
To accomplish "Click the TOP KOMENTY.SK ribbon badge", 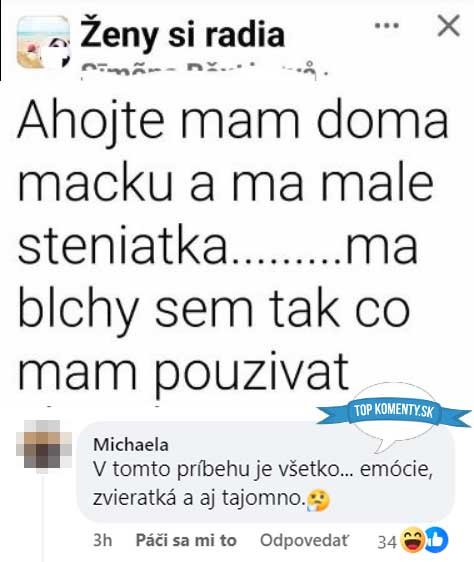I will [x=394, y=411].
